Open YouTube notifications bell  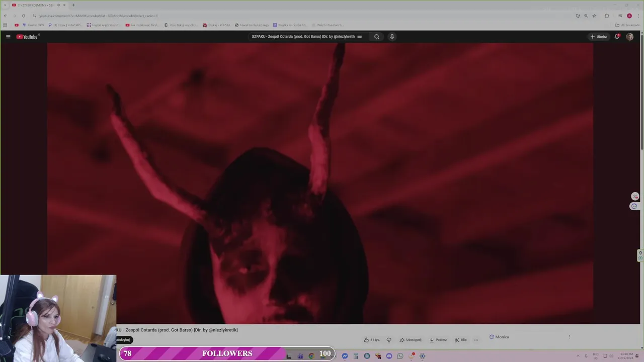tap(617, 37)
